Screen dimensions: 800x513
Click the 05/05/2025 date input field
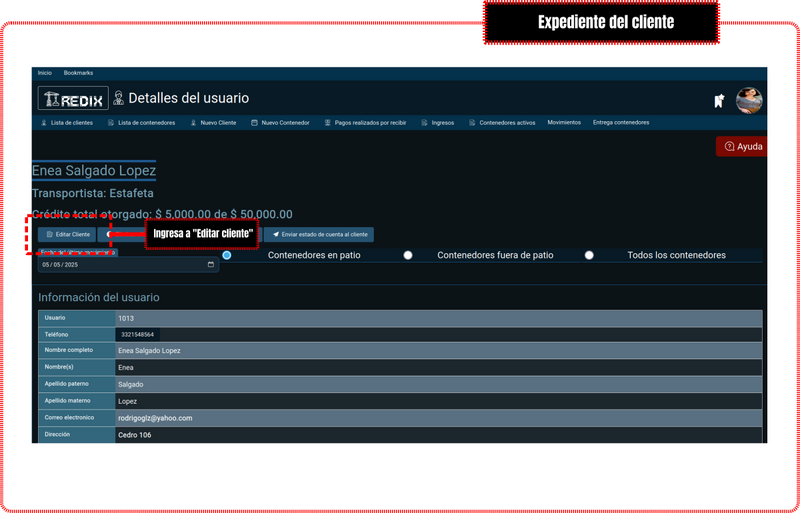coord(120,265)
